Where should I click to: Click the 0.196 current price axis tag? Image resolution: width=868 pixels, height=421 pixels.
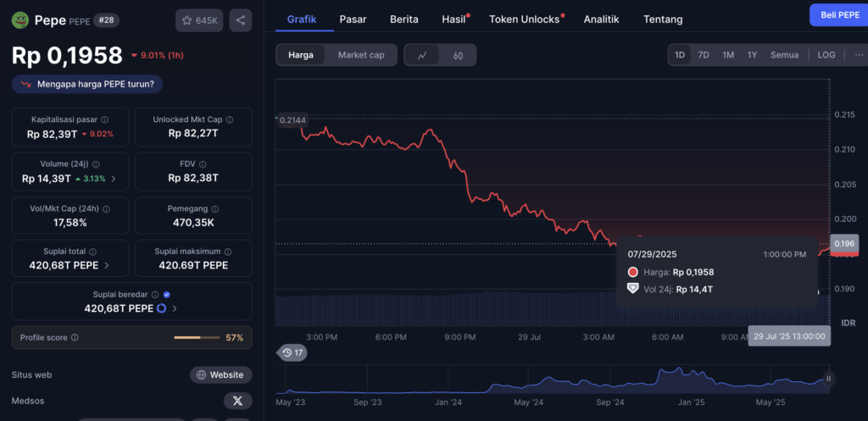[x=844, y=243]
